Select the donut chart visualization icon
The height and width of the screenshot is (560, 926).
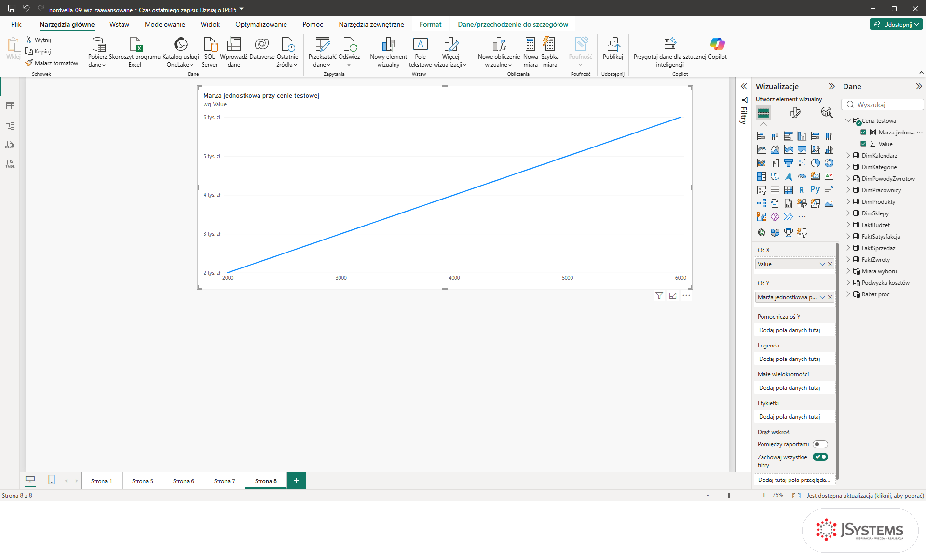coord(829,163)
